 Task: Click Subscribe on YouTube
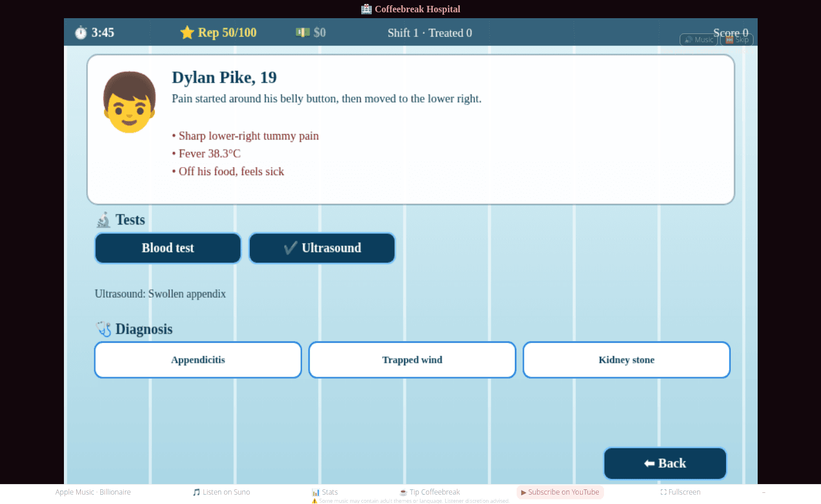point(560,492)
